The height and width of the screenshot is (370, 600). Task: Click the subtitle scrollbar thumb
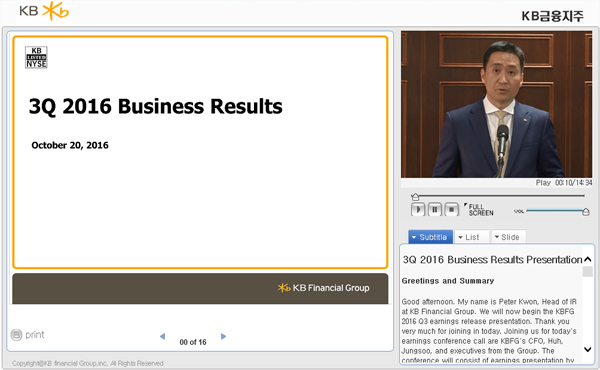[587, 272]
